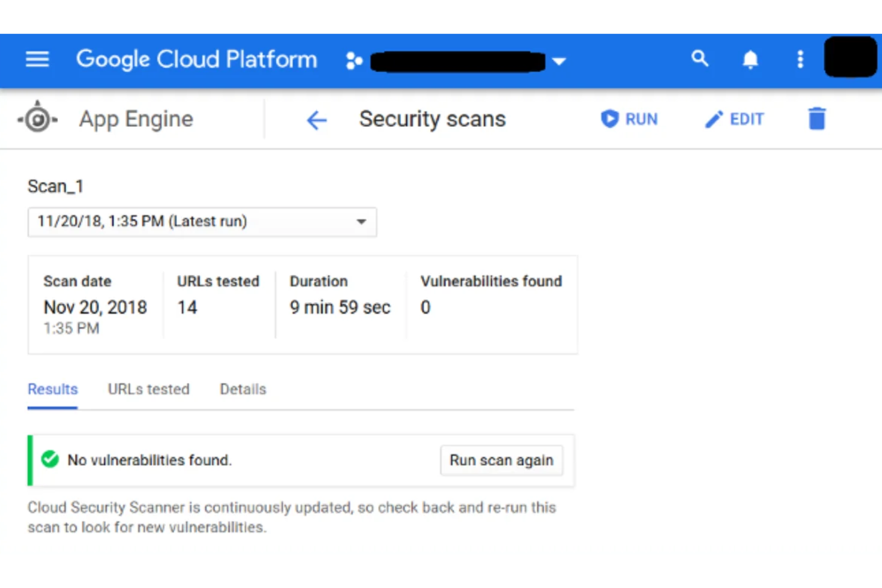Open notifications bell

pyautogui.click(x=750, y=59)
